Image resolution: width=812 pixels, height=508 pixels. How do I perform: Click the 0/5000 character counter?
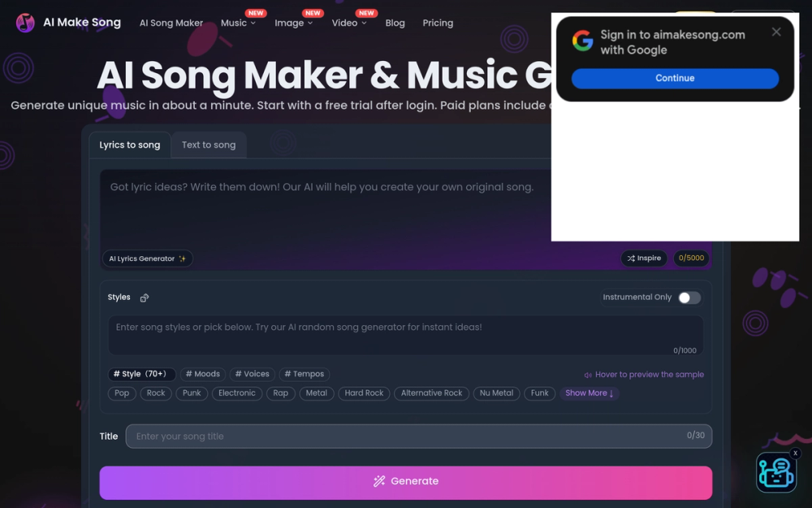[x=691, y=258]
